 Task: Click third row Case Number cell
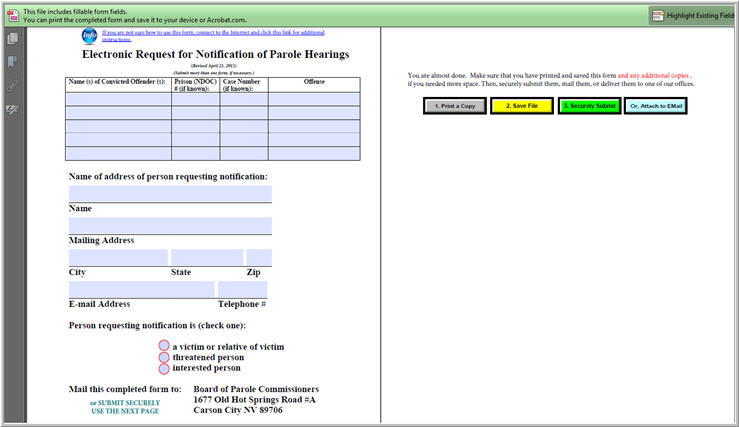click(x=244, y=126)
